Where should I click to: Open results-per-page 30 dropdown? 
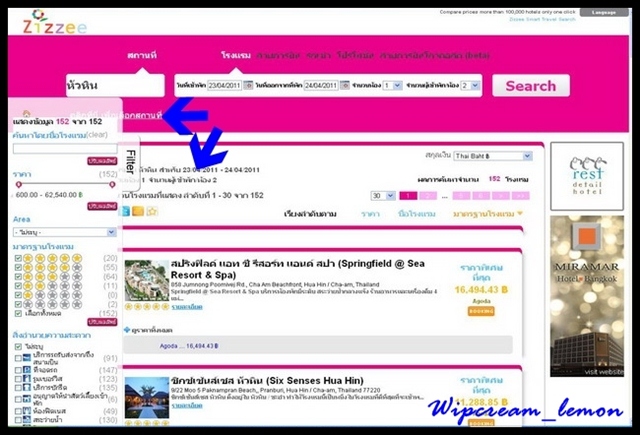(383, 196)
